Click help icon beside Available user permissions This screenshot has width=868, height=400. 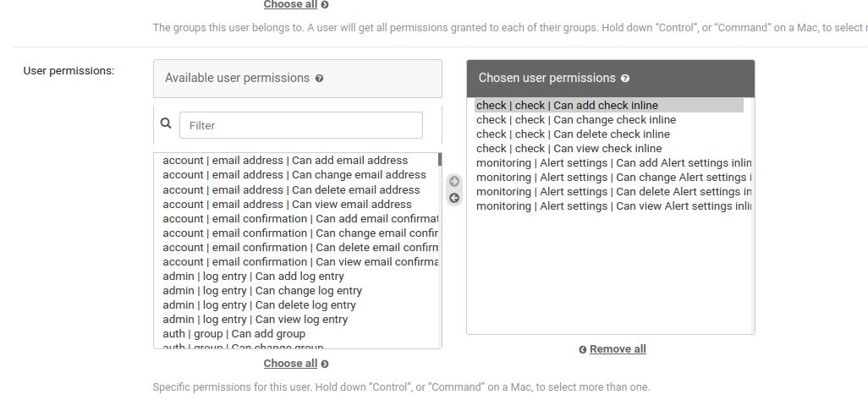tap(320, 79)
